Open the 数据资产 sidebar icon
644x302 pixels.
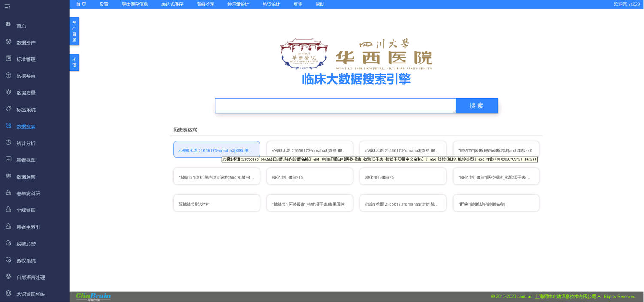[8, 42]
